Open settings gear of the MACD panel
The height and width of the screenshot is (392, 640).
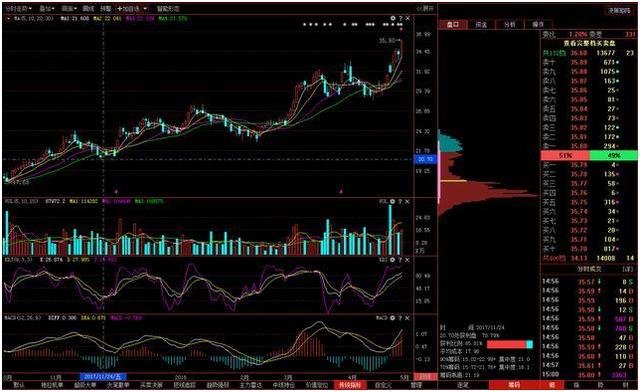[393, 318]
